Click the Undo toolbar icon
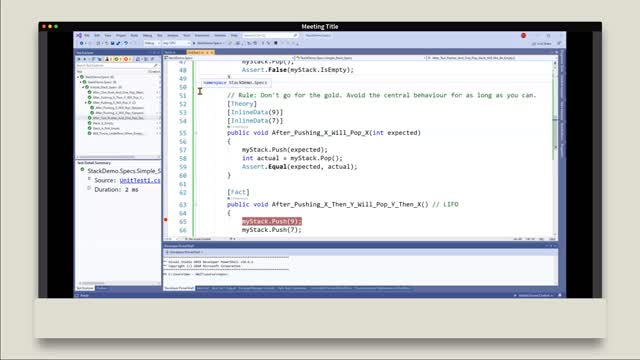 pos(126,43)
